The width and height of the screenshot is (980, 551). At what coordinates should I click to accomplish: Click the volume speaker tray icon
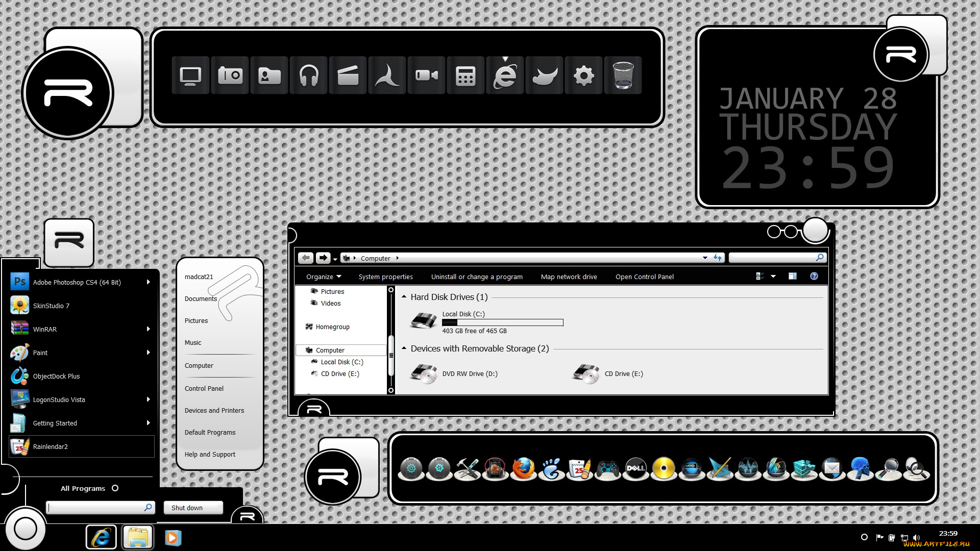point(916,537)
